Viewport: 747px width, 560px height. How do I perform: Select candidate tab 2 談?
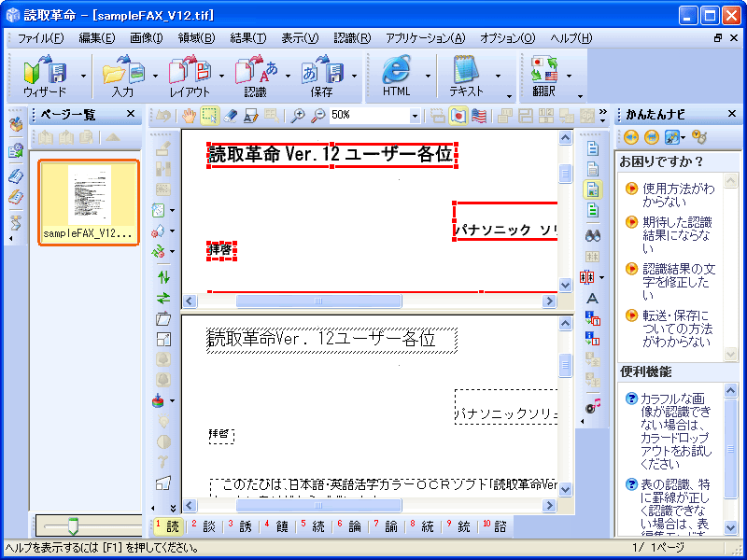pos(204,526)
